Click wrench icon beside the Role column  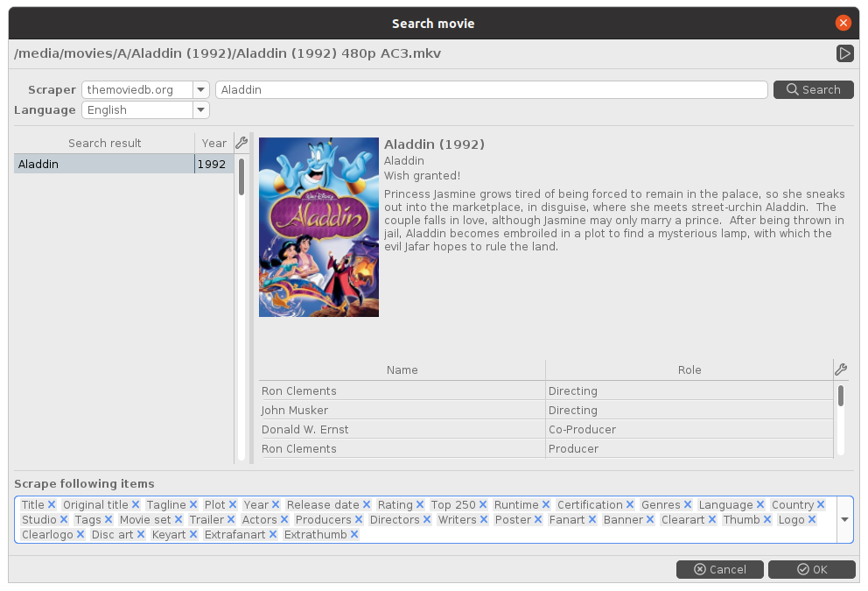click(841, 369)
